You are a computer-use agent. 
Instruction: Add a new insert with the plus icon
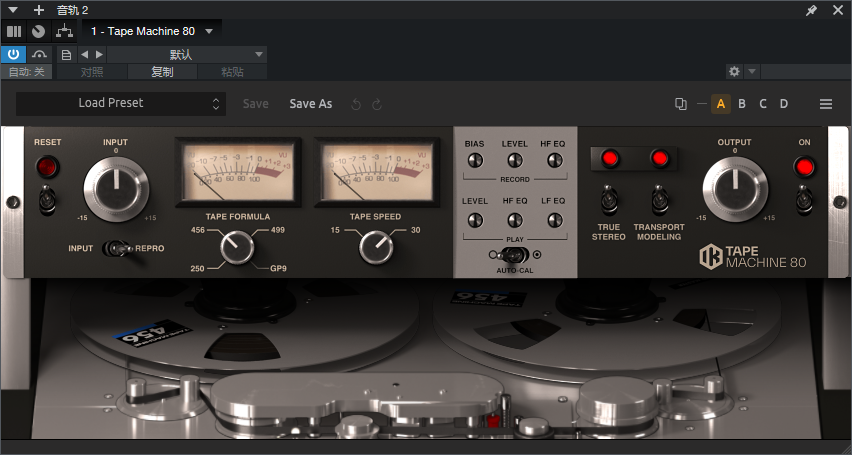(39, 10)
